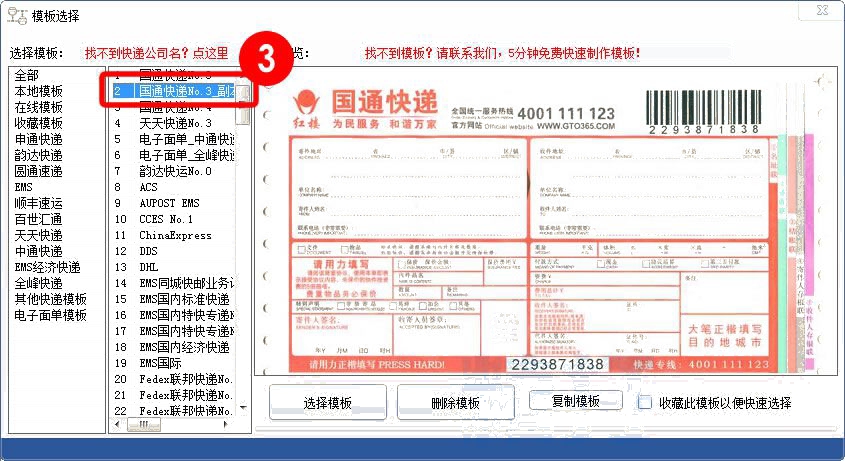
Task: Pick the ChinaExpress template
Action: (x=175, y=235)
